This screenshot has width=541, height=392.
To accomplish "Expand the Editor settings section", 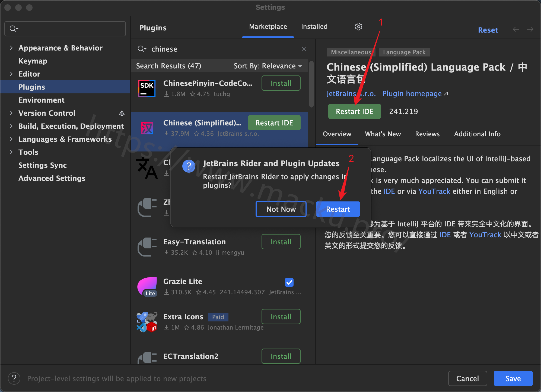I will tap(11, 74).
